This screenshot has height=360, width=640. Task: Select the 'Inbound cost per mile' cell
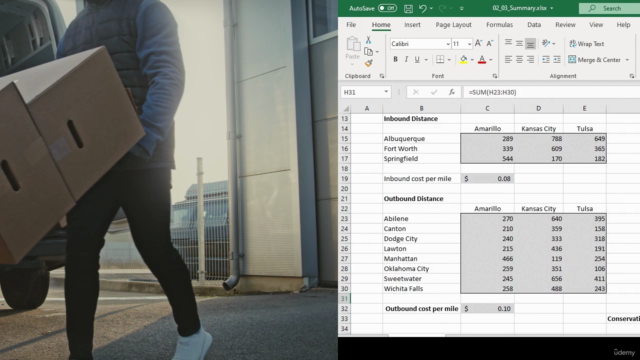(421, 179)
